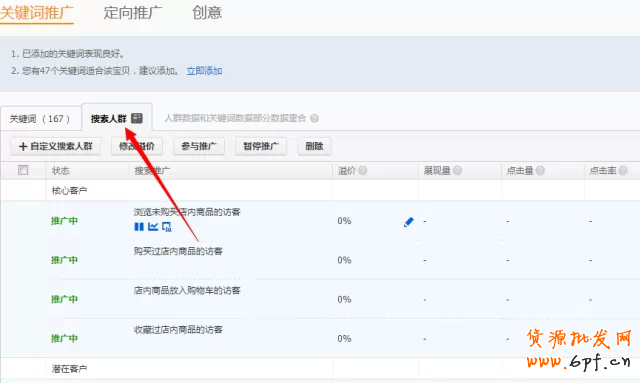Click help icon after 人群数据和关键词数据部分数据重合
Screen dimensions: 641x383
[314, 119]
